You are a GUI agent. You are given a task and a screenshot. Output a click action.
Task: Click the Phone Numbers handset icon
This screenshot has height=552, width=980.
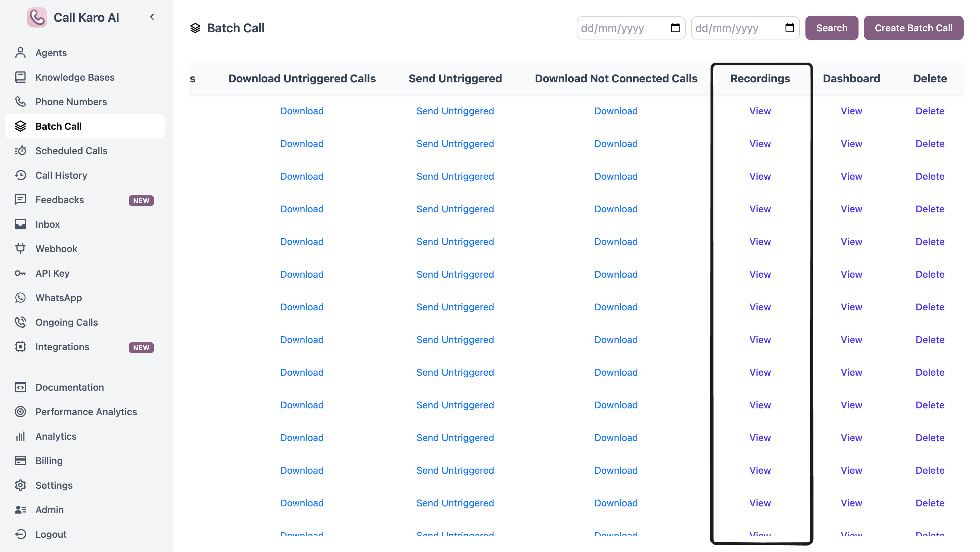pos(20,101)
